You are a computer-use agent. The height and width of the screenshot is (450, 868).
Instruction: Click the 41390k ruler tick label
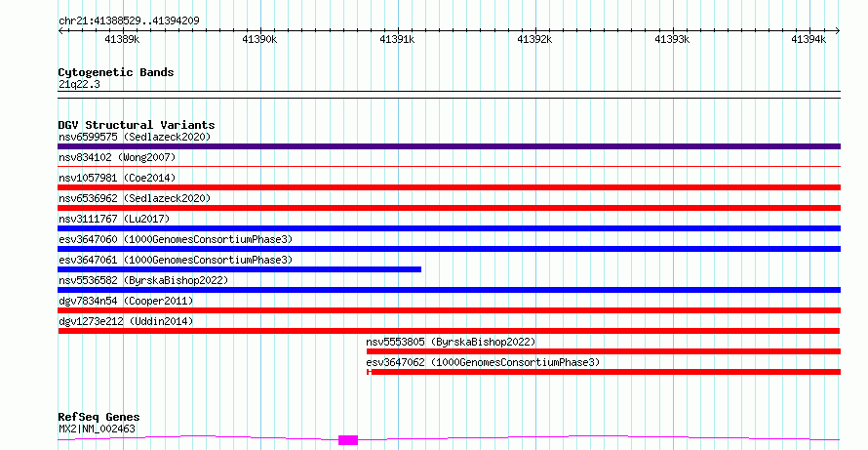[259, 39]
